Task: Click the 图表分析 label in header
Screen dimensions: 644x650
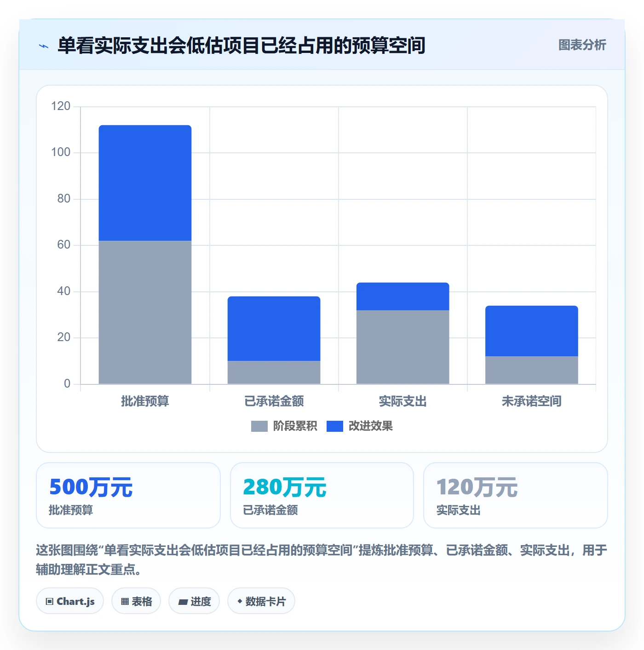Action: [x=582, y=45]
